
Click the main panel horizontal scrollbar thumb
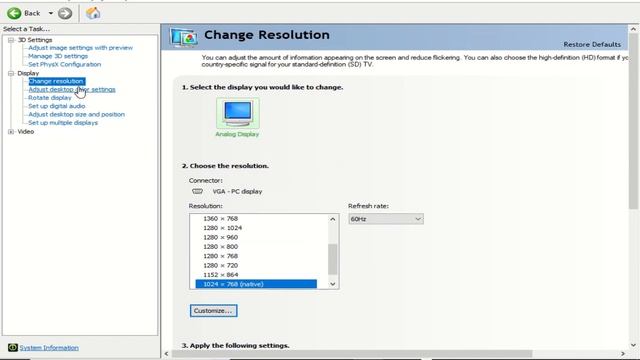pyautogui.click(x=352, y=354)
